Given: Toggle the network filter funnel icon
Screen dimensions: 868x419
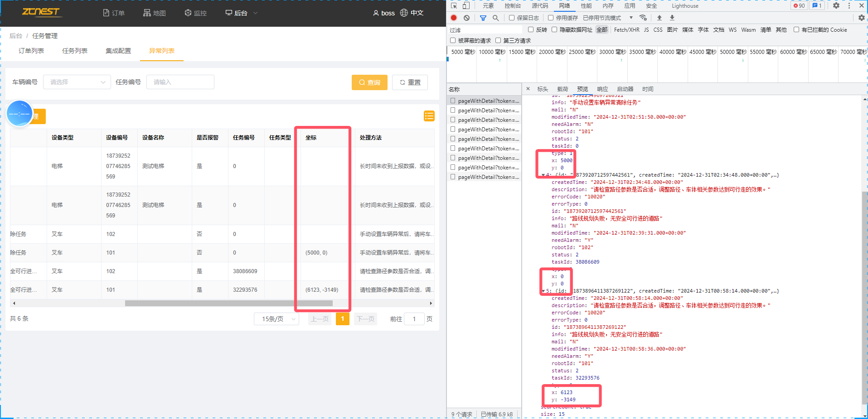Looking at the screenshot, I should [x=483, y=18].
